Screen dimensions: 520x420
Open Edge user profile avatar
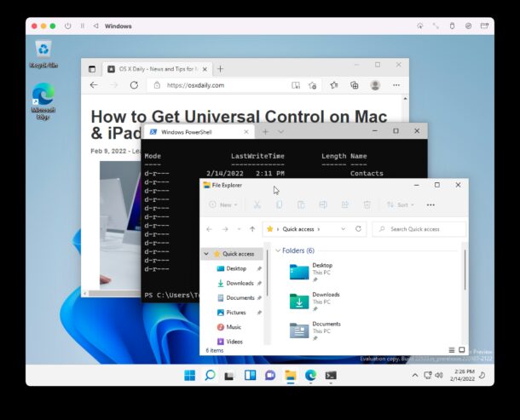(375, 85)
